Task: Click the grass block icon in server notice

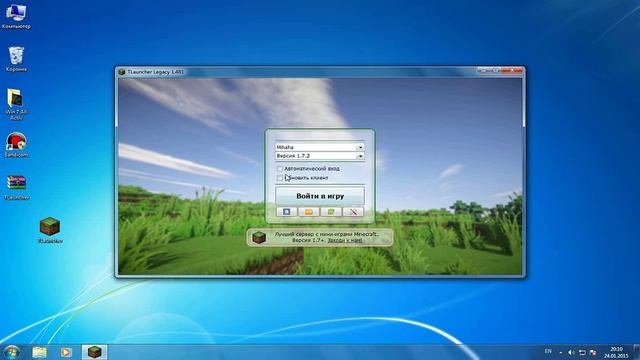Action: (x=259, y=237)
